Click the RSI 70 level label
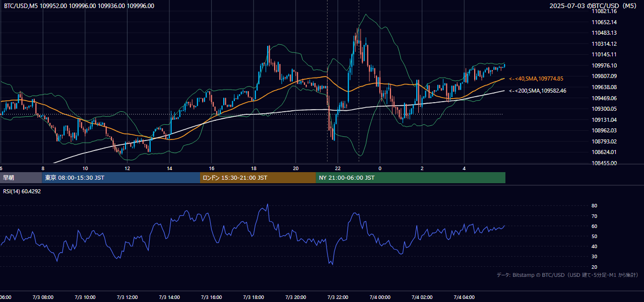This screenshot has height=302, width=644. (594, 216)
